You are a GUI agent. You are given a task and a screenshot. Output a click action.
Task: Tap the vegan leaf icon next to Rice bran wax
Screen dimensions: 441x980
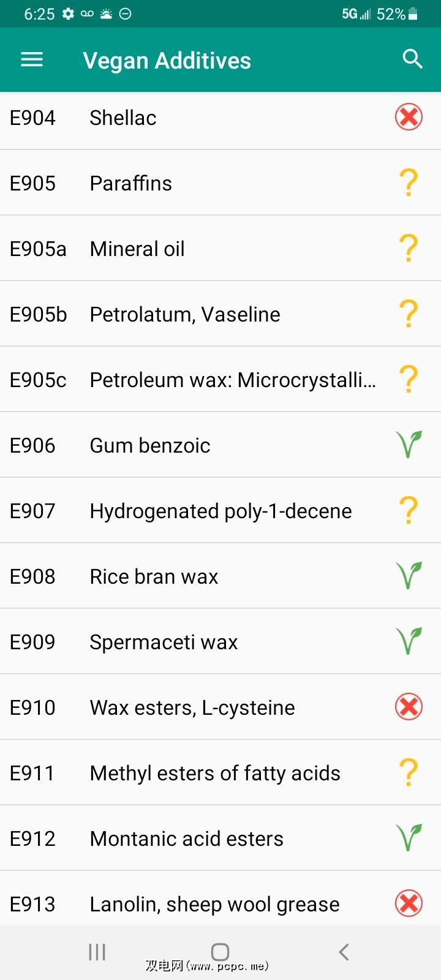(409, 576)
